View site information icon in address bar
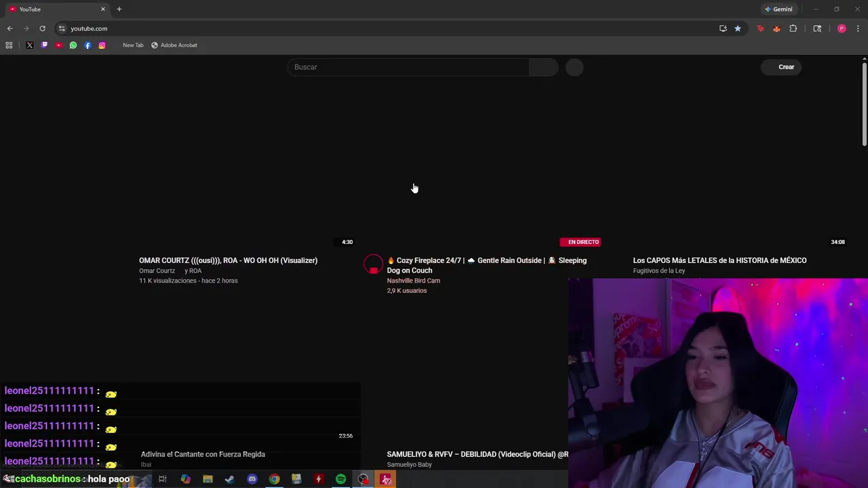Image resolution: width=868 pixels, height=488 pixels. [x=62, y=28]
